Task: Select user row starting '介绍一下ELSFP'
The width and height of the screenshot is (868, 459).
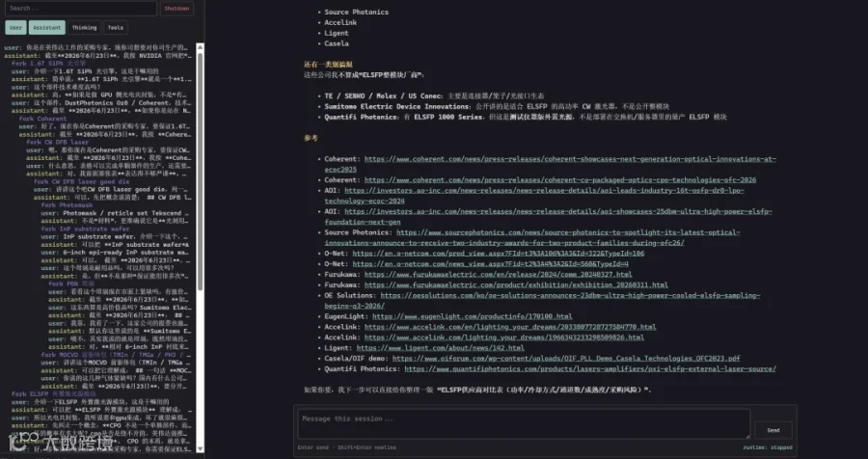Action: pyautogui.click(x=90, y=402)
